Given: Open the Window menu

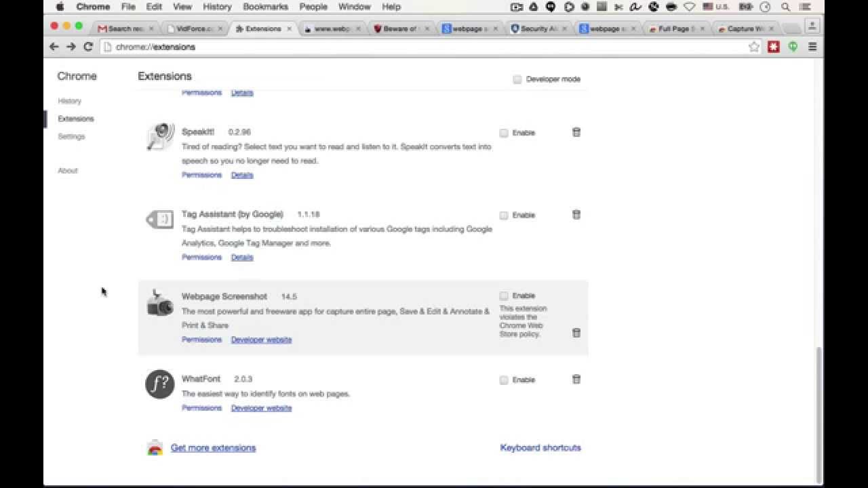Looking at the screenshot, I should click(354, 7).
